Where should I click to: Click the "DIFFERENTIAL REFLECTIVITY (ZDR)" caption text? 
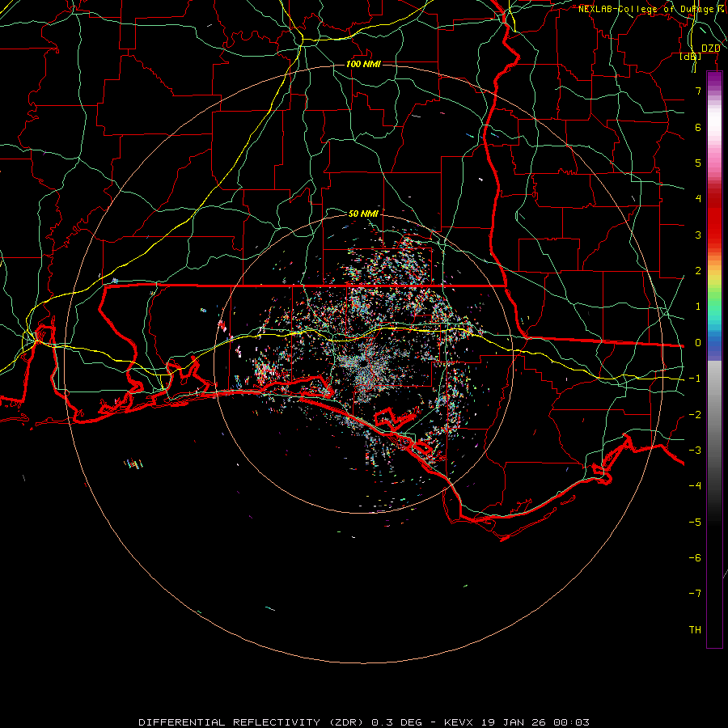point(252,722)
